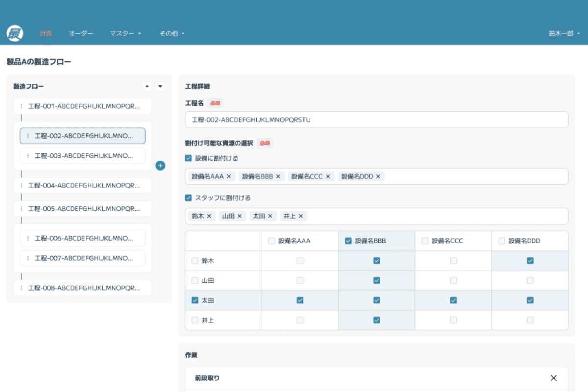Remove the 山田 staff tag

(x=240, y=216)
